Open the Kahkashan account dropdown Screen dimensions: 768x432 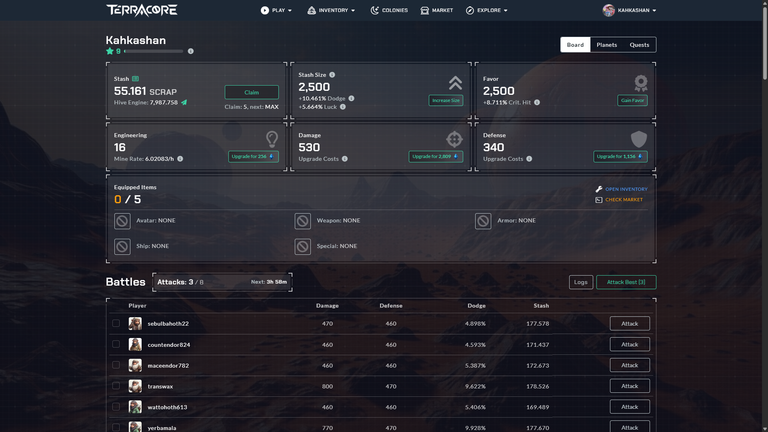pyautogui.click(x=629, y=10)
